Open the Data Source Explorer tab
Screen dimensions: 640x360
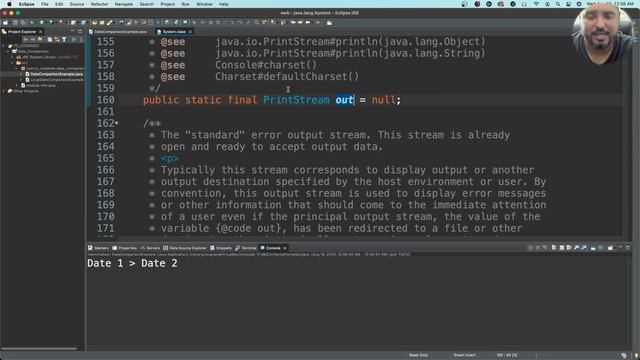click(185, 248)
